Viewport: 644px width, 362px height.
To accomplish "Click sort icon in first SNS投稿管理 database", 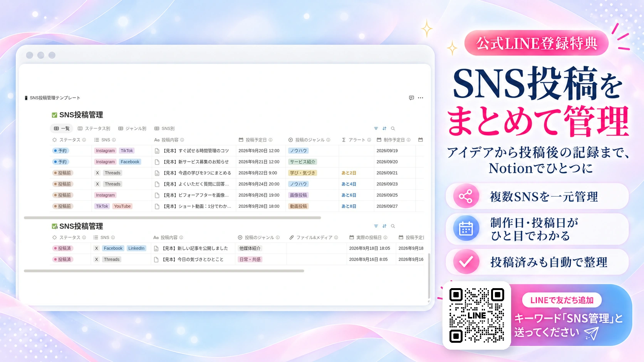I will (x=384, y=128).
